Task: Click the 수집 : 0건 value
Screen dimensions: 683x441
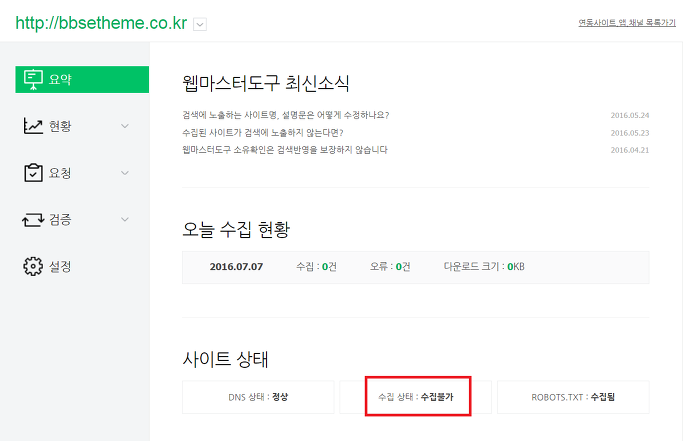Action: (x=316, y=267)
